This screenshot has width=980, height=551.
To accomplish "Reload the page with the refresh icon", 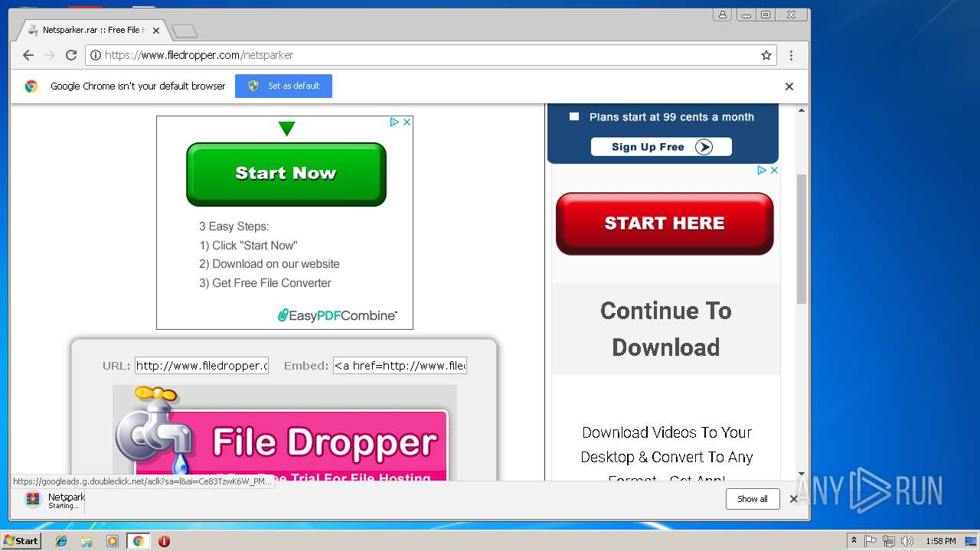I will tap(71, 55).
